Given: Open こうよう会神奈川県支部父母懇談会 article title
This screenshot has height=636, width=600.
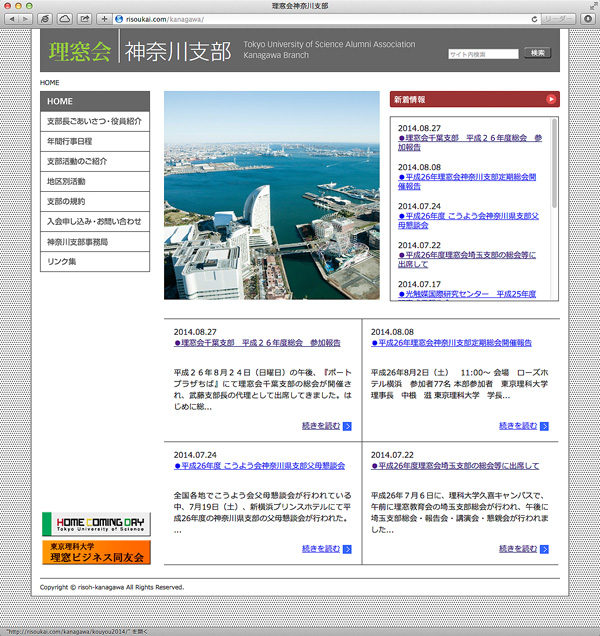Looking at the screenshot, I should [259, 466].
